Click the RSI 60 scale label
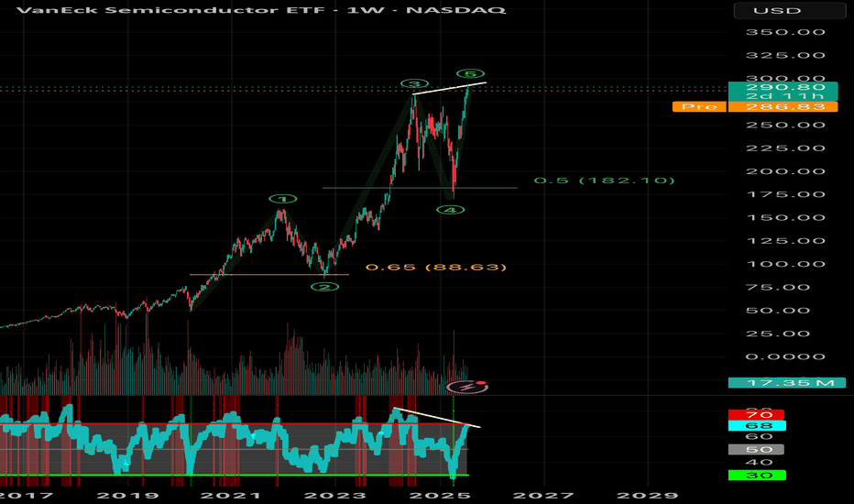This screenshot has width=854, height=504. point(760,436)
